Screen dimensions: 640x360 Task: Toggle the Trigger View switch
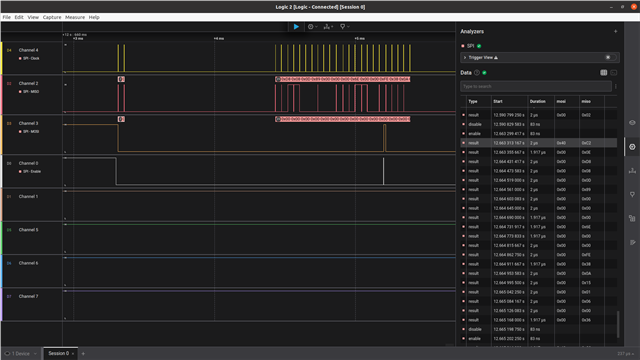610,58
